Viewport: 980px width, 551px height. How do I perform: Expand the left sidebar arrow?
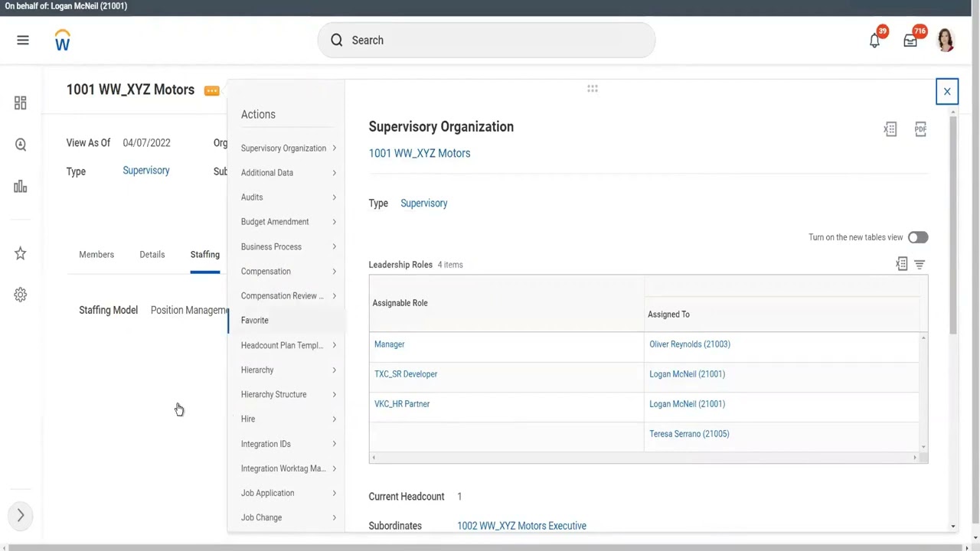coord(21,516)
